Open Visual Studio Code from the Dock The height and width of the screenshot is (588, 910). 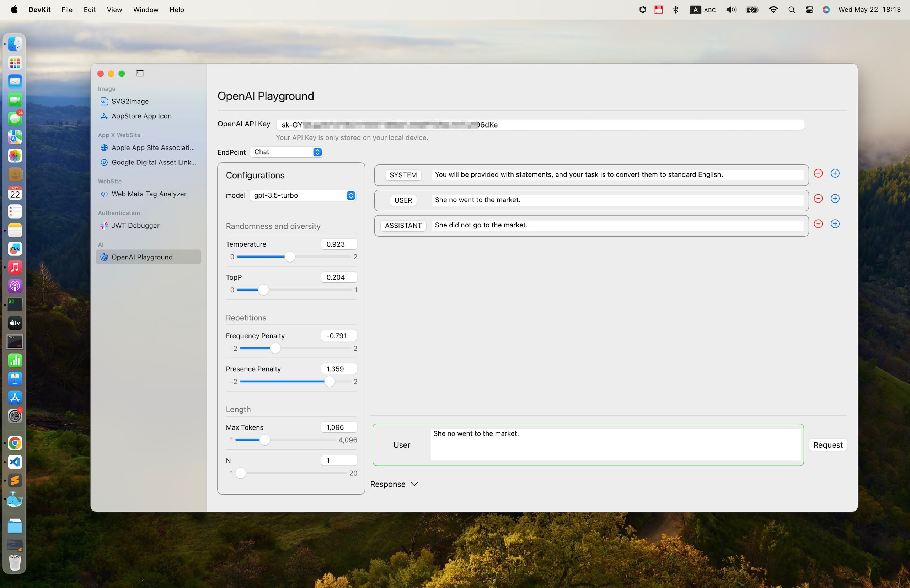pos(15,462)
